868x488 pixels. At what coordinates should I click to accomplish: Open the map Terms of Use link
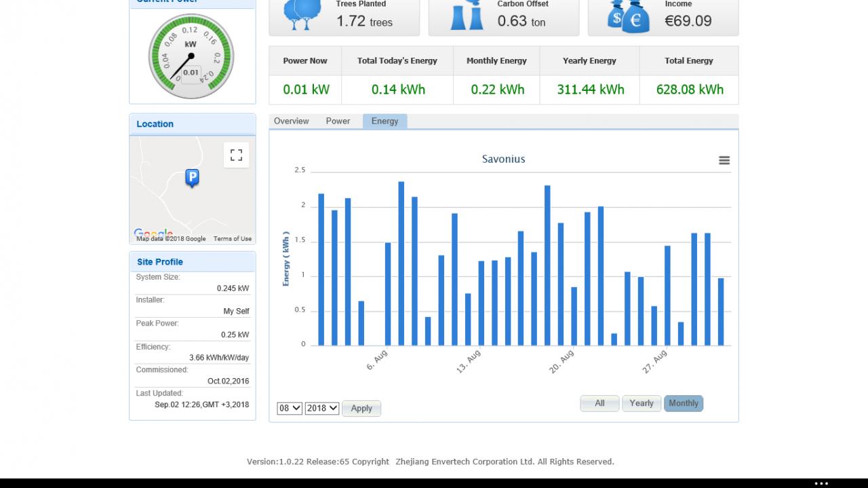(x=233, y=239)
